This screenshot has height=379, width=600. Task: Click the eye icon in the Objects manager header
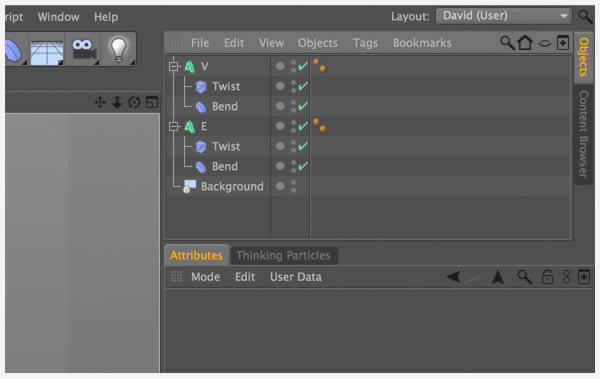[x=544, y=43]
